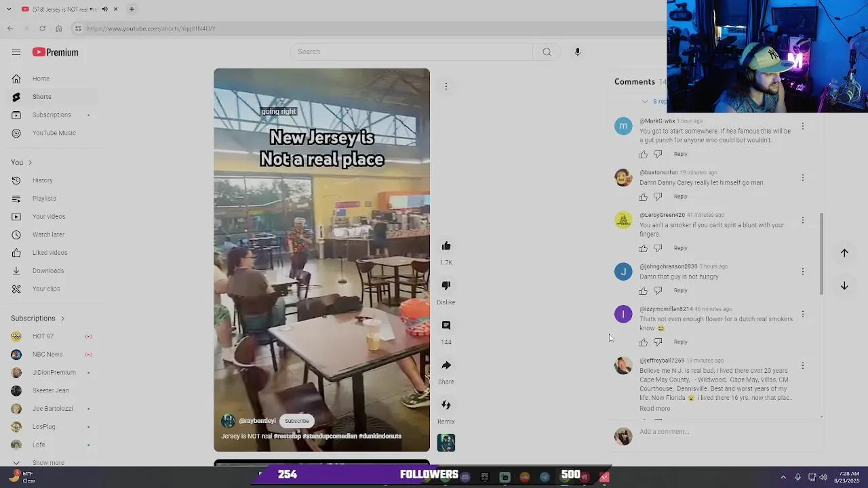Open raybentleyi channel link

coord(257,421)
